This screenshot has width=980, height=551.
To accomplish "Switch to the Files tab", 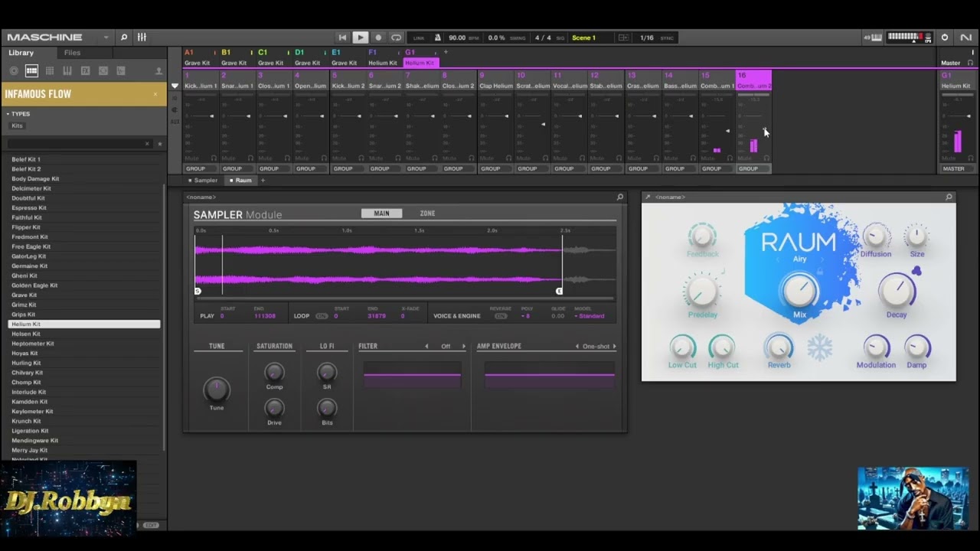I will [72, 53].
